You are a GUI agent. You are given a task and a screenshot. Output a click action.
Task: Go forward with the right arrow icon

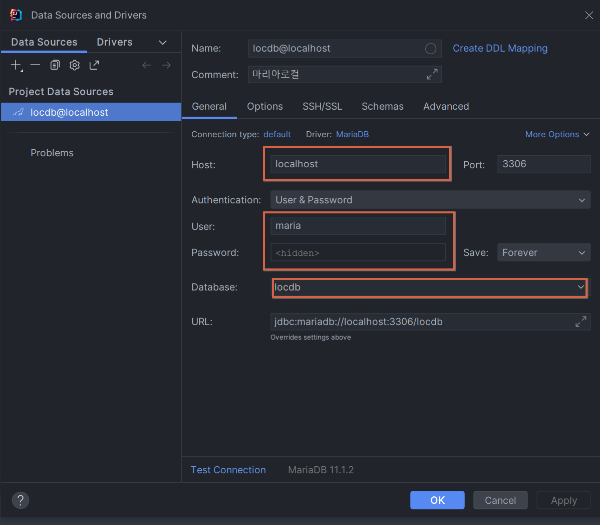[166, 65]
